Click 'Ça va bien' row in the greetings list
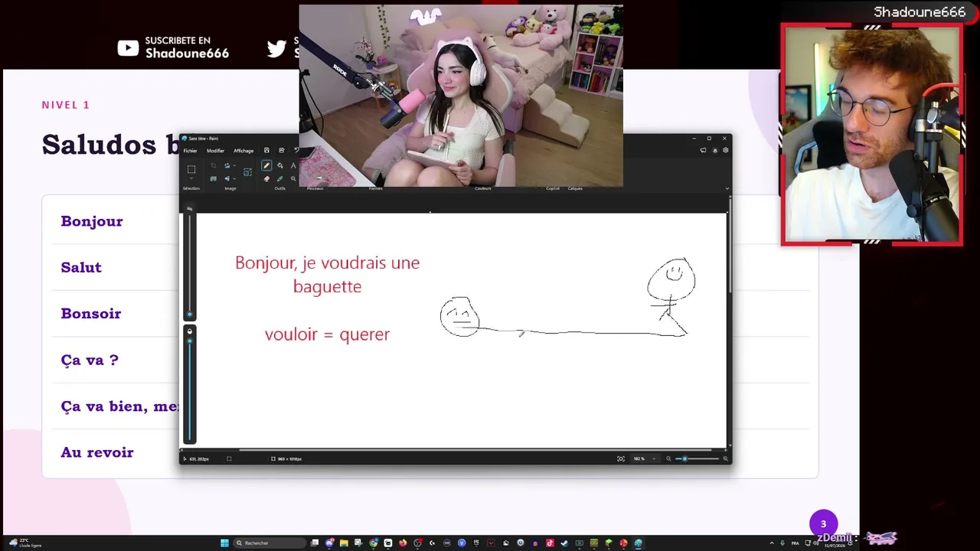 pyautogui.click(x=119, y=406)
